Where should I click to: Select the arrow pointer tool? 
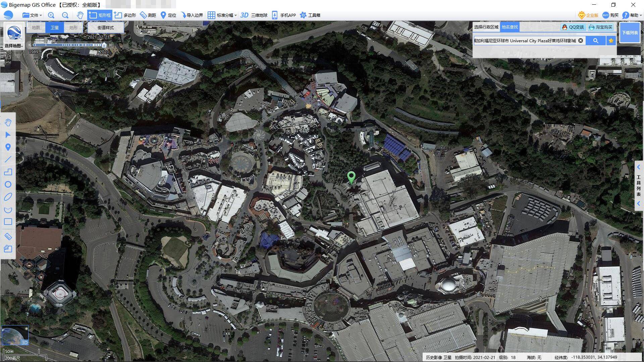[x=8, y=135]
